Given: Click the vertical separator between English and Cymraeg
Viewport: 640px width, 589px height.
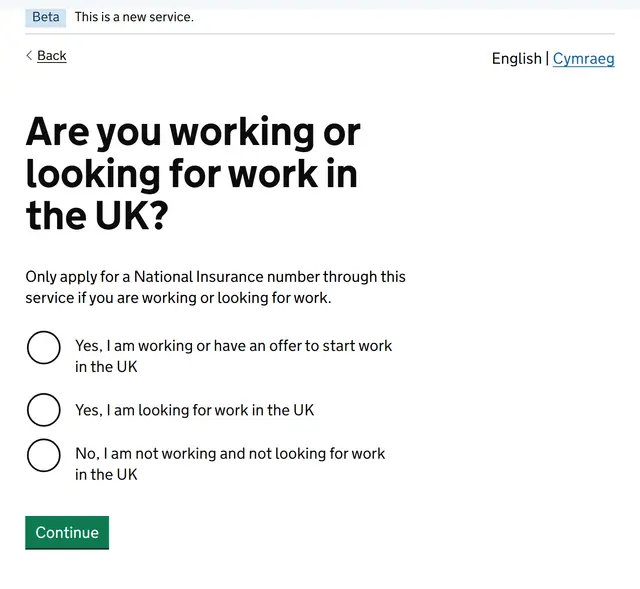Looking at the screenshot, I should [547, 58].
